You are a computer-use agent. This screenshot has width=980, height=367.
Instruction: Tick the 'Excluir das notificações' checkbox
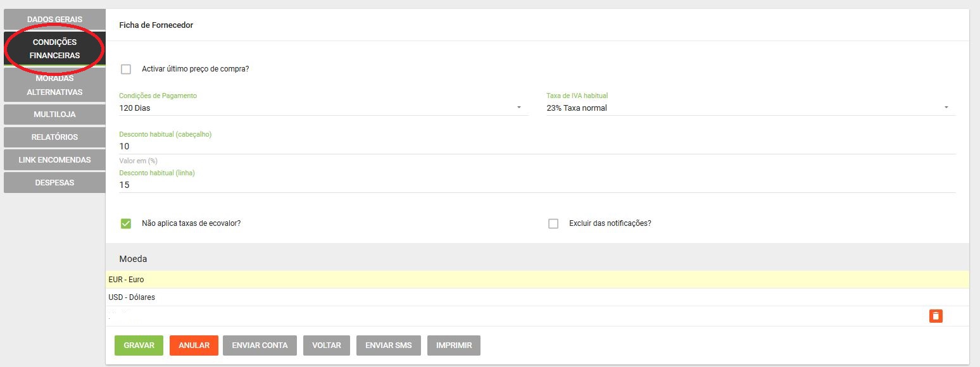pyautogui.click(x=553, y=223)
